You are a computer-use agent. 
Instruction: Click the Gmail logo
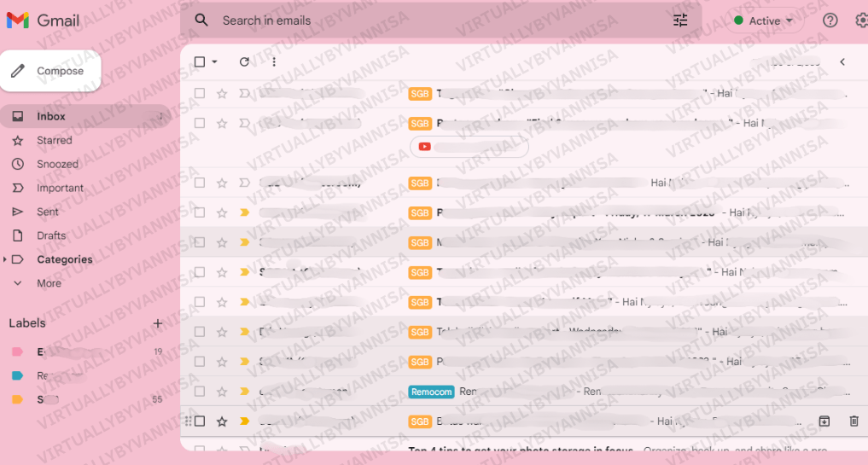(x=43, y=20)
